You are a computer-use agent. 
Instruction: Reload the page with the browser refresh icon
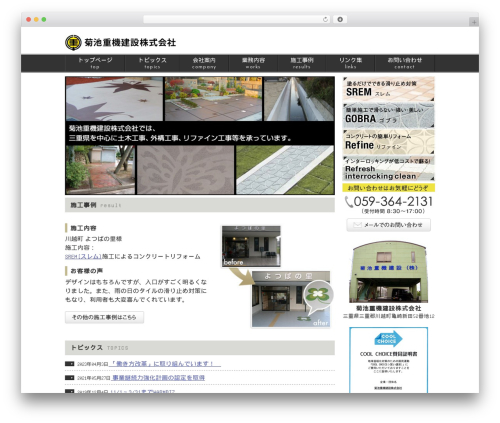pyautogui.click(x=325, y=19)
